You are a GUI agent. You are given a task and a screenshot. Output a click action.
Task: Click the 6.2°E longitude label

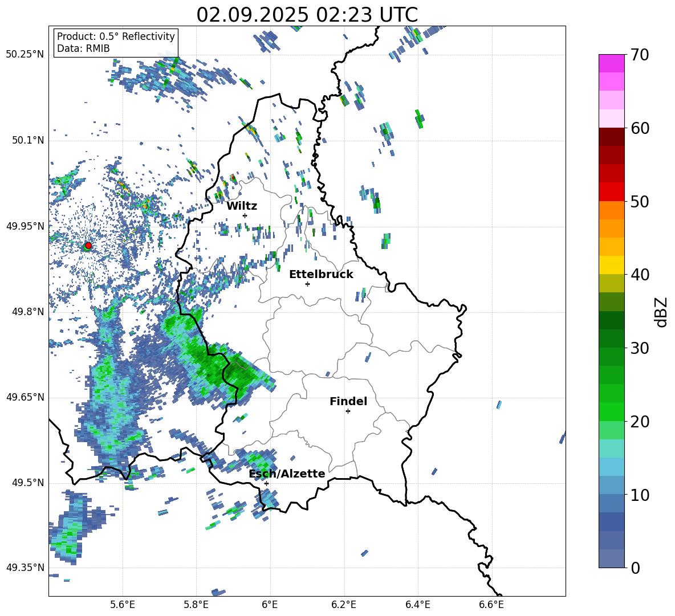tap(344, 605)
